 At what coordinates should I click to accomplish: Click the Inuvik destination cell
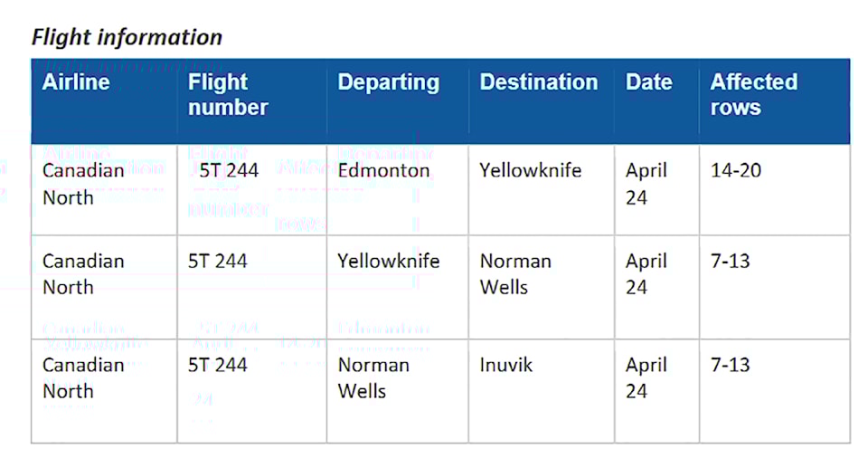point(506,365)
